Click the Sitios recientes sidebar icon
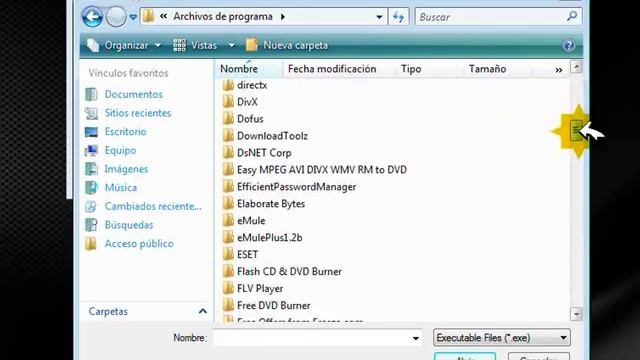The height and width of the screenshot is (360, 640). (x=91, y=113)
